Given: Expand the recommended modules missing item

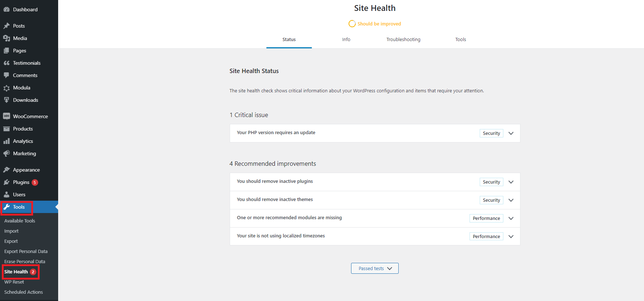Looking at the screenshot, I should (x=511, y=218).
